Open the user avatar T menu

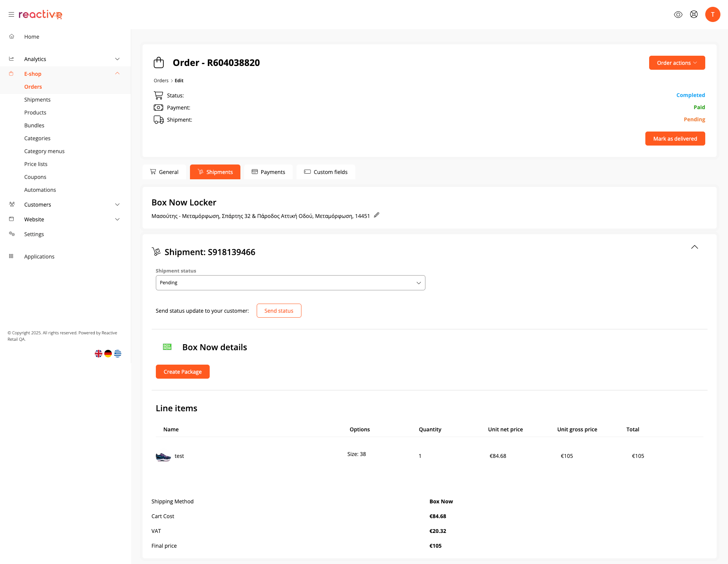click(x=712, y=14)
